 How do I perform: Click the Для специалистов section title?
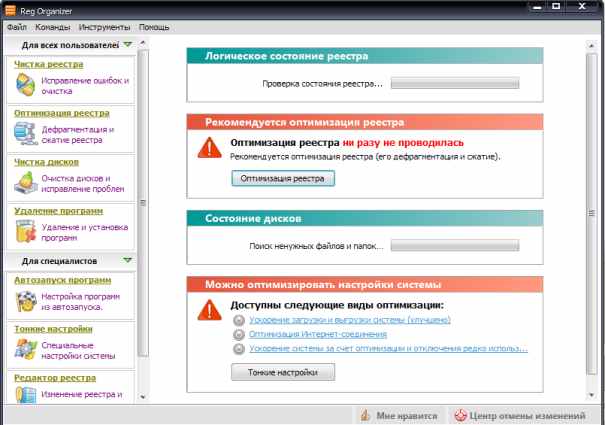(x=59, y=261)
